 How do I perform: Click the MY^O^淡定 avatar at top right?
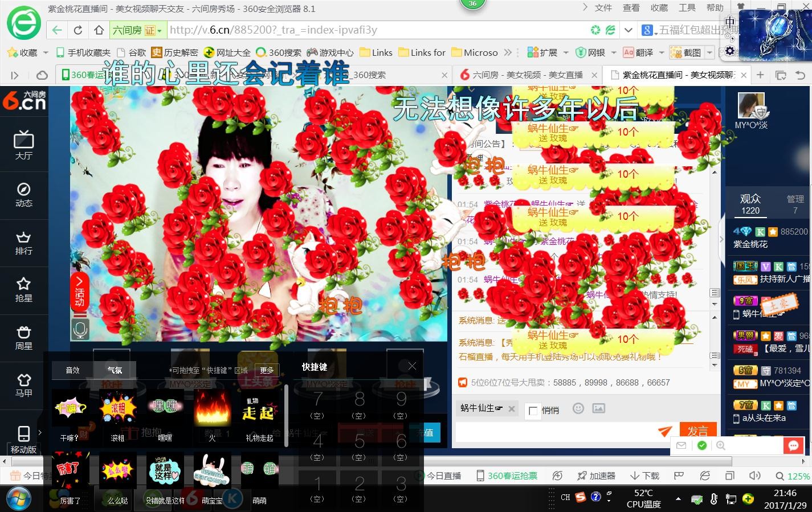tap(751, 105)
